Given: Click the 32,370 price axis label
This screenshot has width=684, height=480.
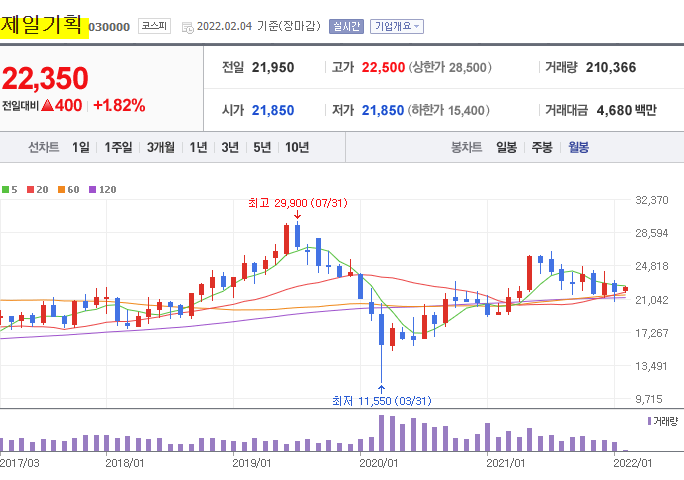Looking at the screenshot, I should point(652,200).
